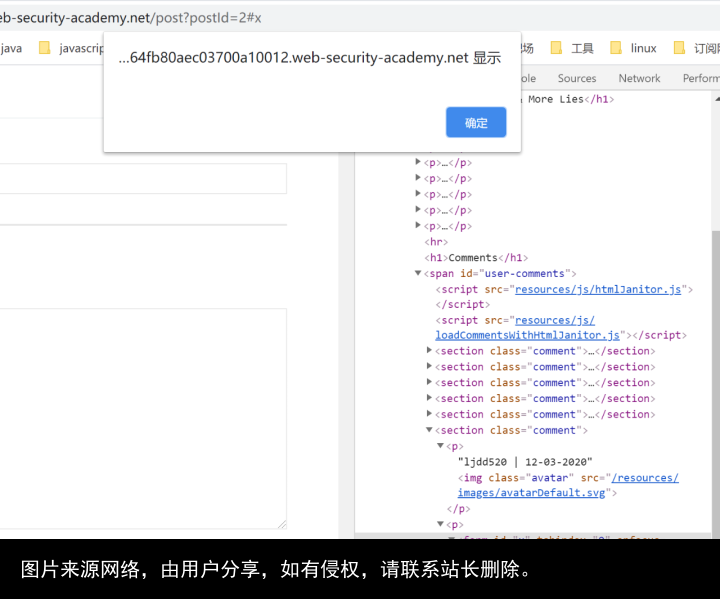
Task: Click the browser address bar URL
Action: point(130,18)
